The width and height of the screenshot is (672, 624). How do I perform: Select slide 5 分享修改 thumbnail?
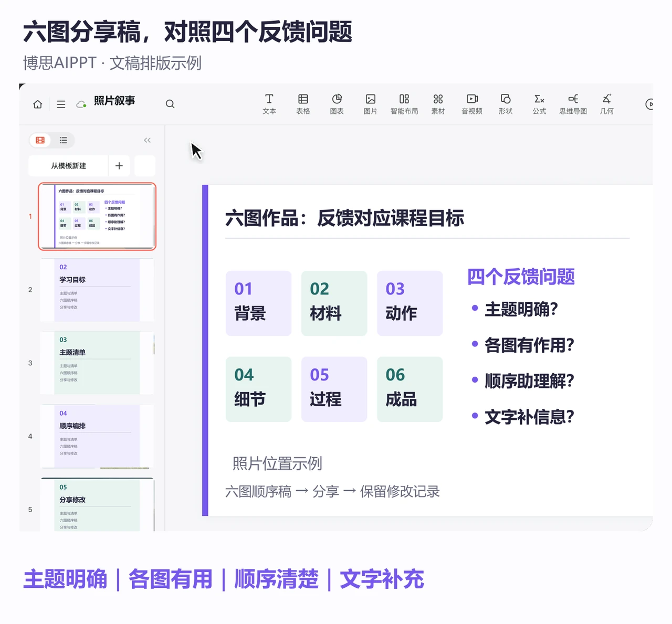coord(97,505)
